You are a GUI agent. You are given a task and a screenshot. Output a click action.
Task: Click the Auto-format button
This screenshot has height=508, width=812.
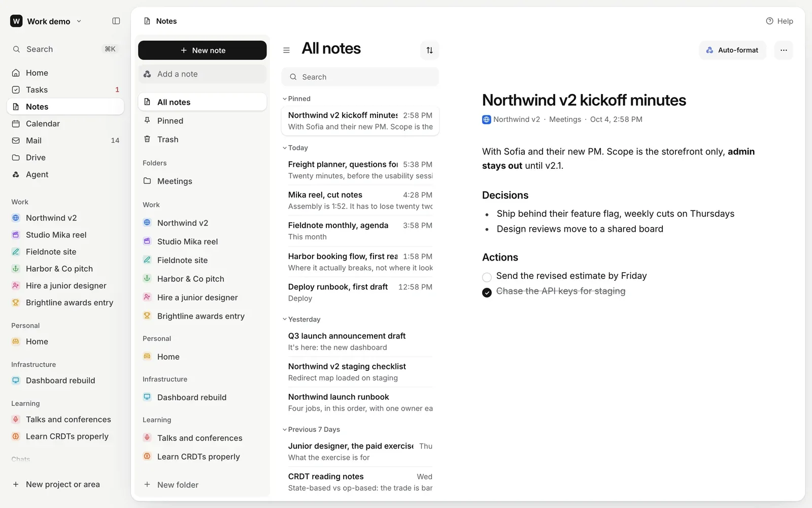pos(732,50)
